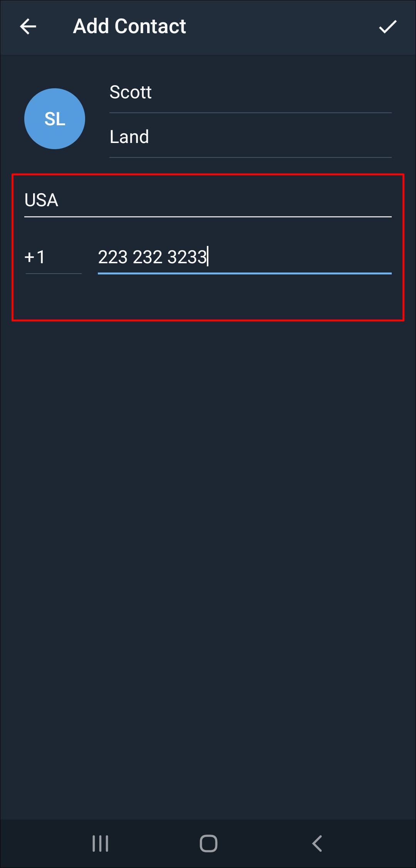Image resolution: width=416 pixels, height=868 pixels.
Task: Open the USA country selector
Action: (x=208, y=200)
